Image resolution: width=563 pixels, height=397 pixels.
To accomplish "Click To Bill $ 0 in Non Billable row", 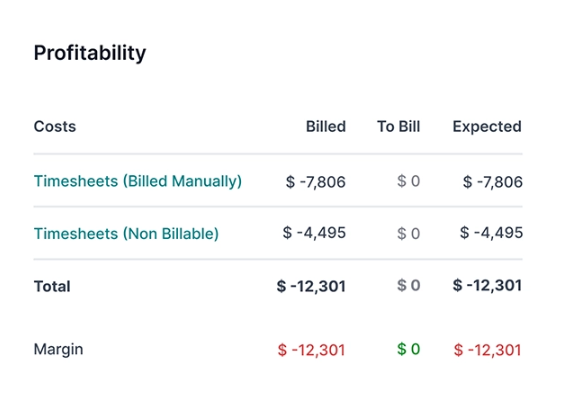I will [x=409, y=233].
